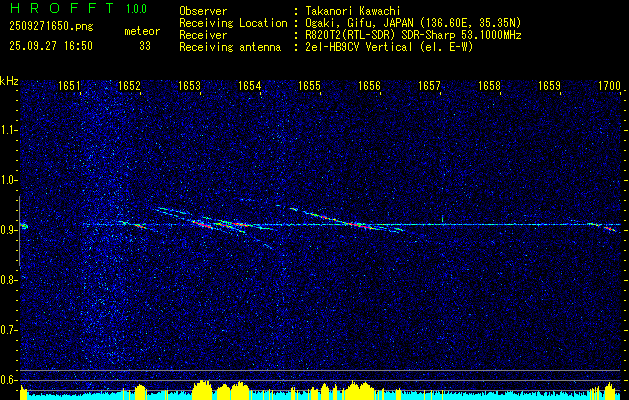Click the 1657 time marker
The width and height of the screenshot is (629, 400).
coord(429,85)
